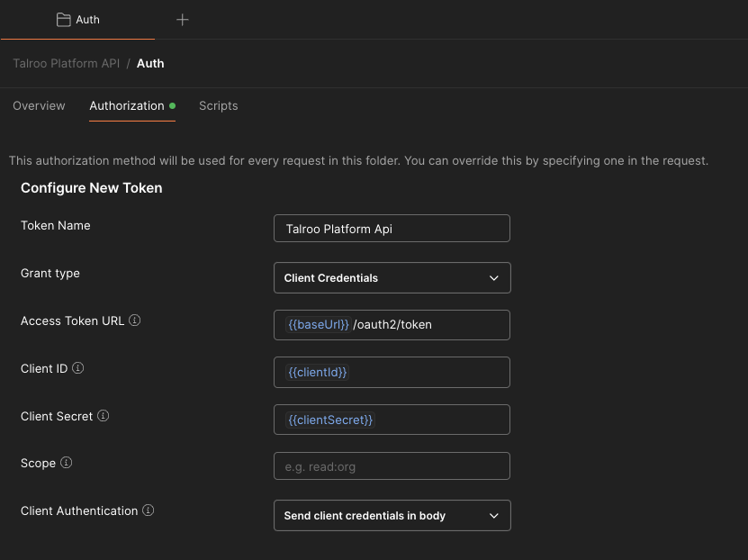Go to Talroo Platform API breadcrumb
The image size is (748, 560).
tap(67, 63)
